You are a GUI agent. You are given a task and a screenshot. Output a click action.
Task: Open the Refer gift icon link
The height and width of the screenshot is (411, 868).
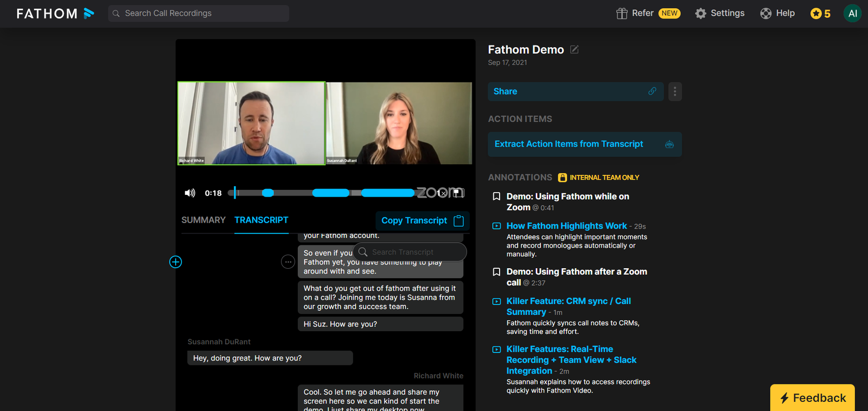[x=622, y=14]
